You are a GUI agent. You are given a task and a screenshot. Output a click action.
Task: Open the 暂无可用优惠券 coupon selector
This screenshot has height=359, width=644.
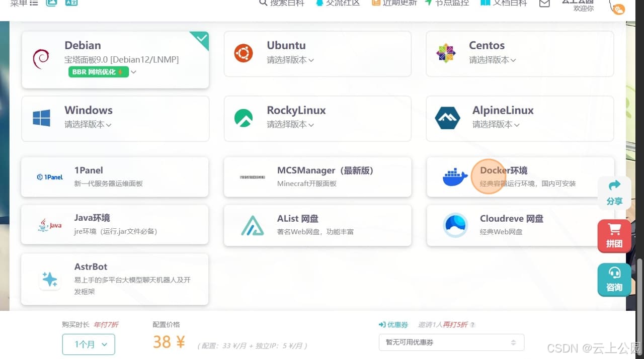click(451, 342)
